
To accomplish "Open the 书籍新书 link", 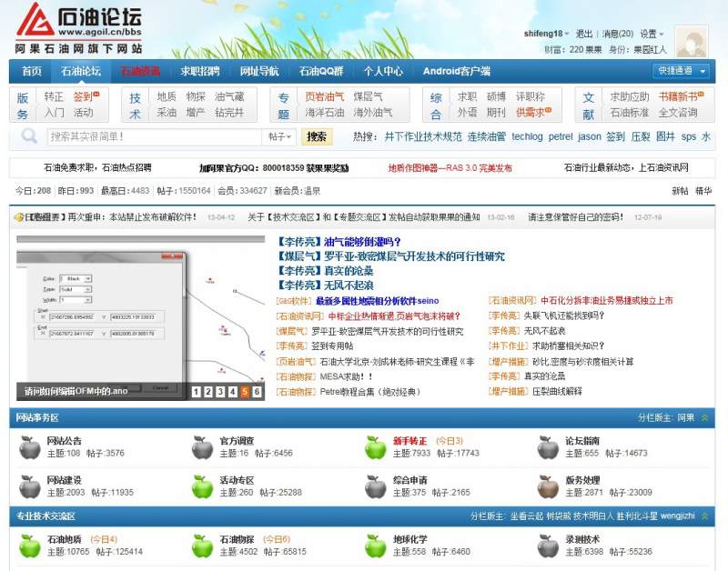I will 678,96.
